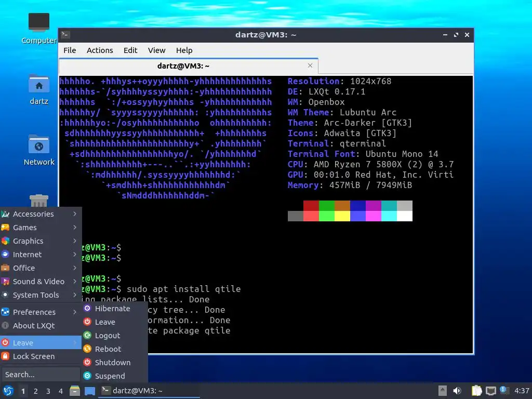532x399 pixels.
Task: Click the Leave entry in the main menu
Action: [x=41, y=343]
